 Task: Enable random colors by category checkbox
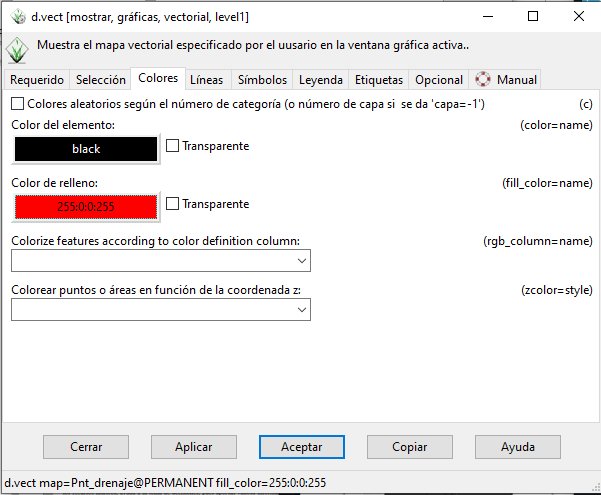[x=18, y=103]
